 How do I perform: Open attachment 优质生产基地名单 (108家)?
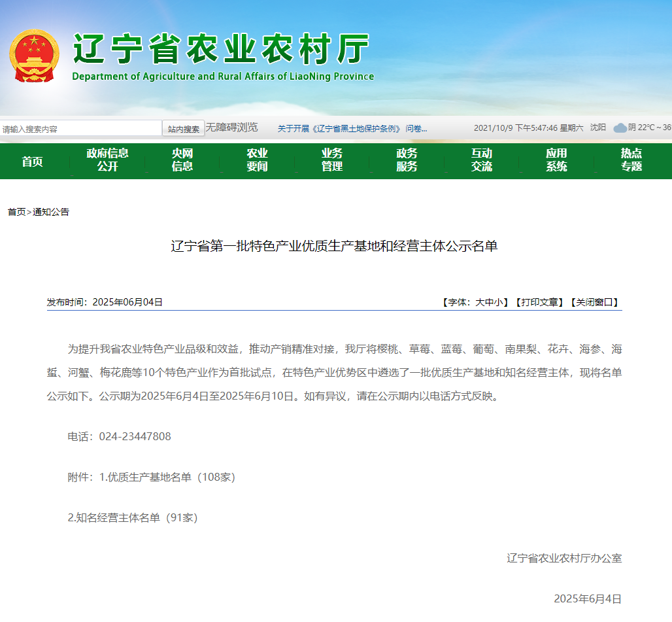point(167,477)
